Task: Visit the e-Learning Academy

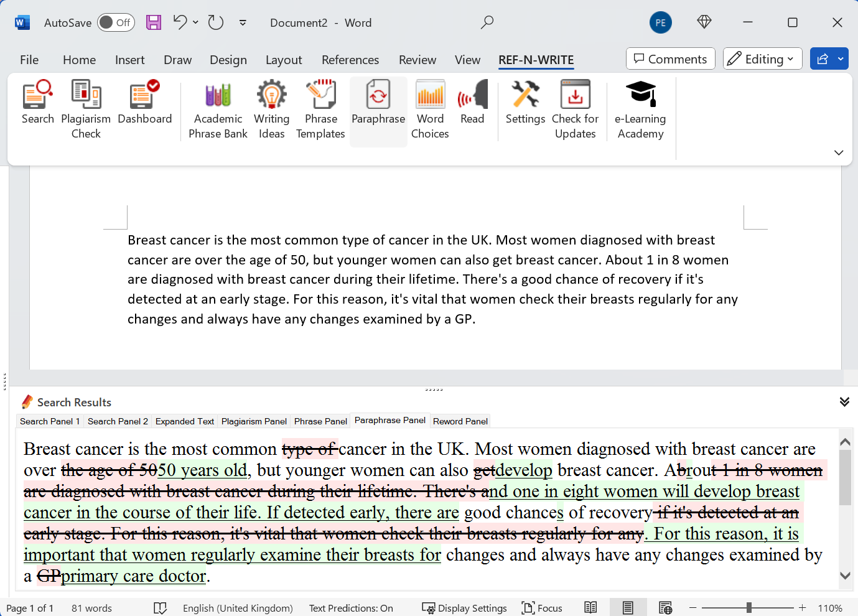Action: coord(640,106)
